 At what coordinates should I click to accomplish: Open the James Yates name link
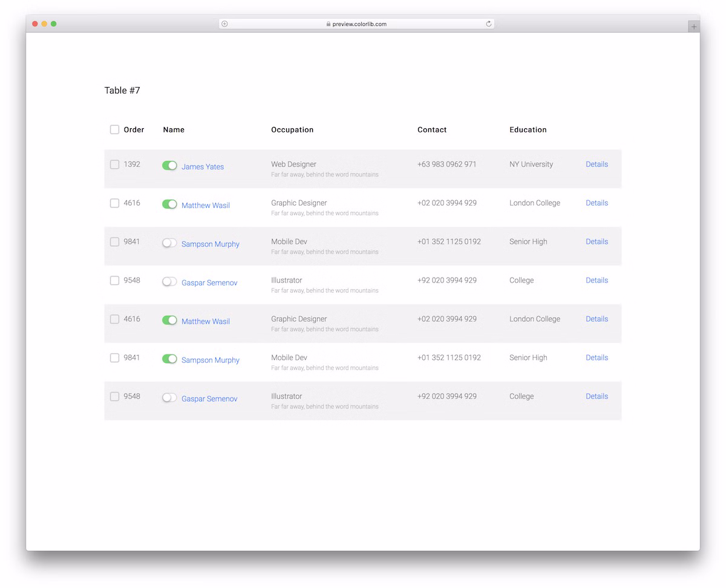pyautogui.click(x=203, y=167)
